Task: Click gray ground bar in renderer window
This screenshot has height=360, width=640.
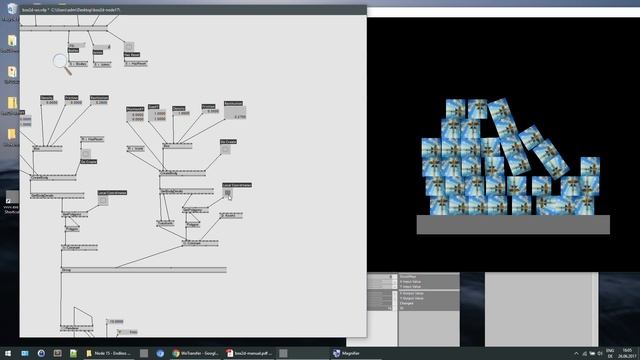Action: (513, 224)
